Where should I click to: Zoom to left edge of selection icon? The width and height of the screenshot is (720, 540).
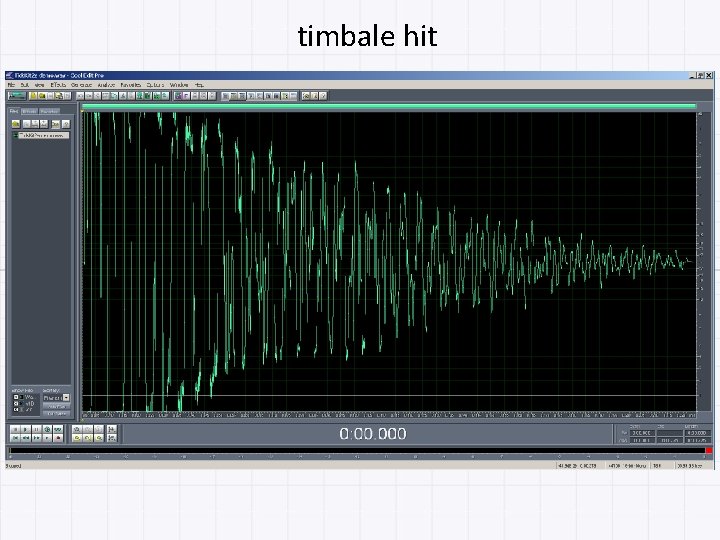(x=88, y=438)
